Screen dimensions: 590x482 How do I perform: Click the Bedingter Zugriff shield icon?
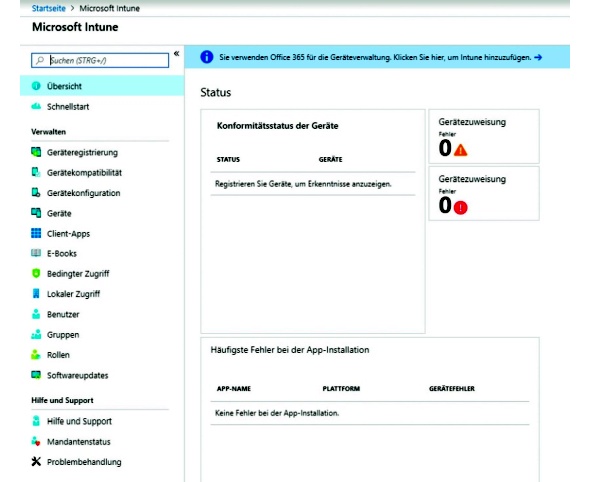tap(36, 274)
